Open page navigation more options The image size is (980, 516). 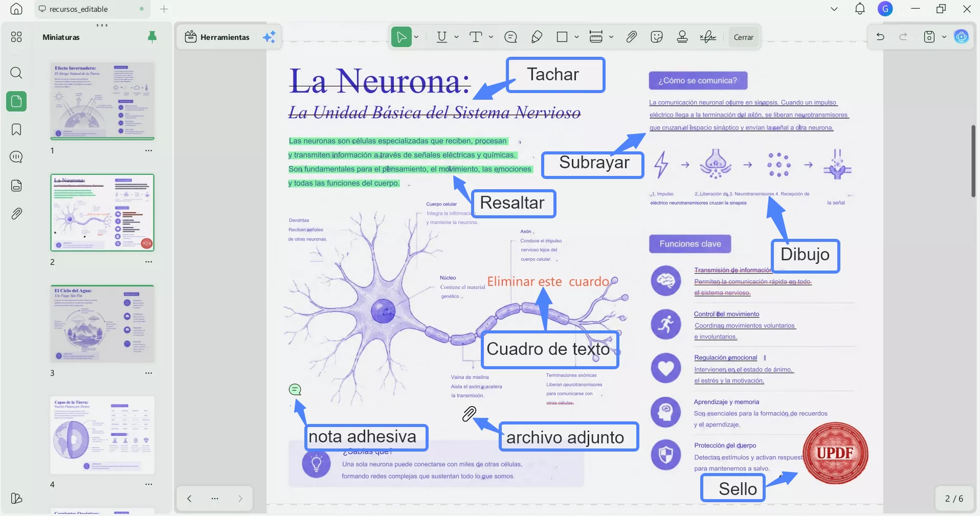(215, 498)
